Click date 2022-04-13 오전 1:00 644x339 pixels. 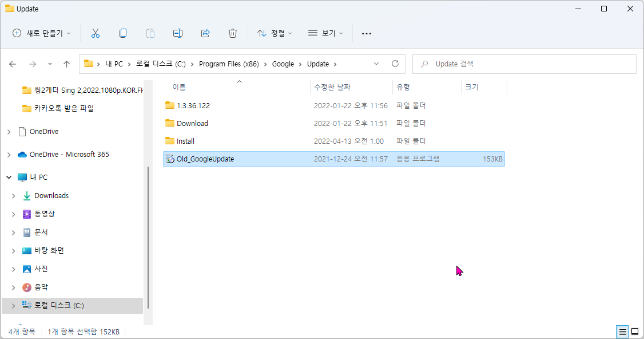point(349,141)
